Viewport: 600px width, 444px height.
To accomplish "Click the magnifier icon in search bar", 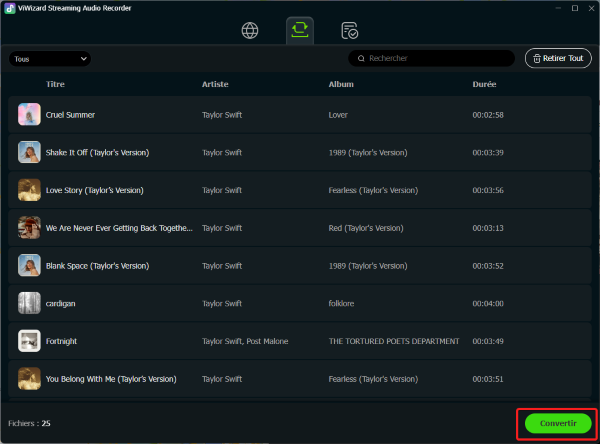I will coord(361,59).
